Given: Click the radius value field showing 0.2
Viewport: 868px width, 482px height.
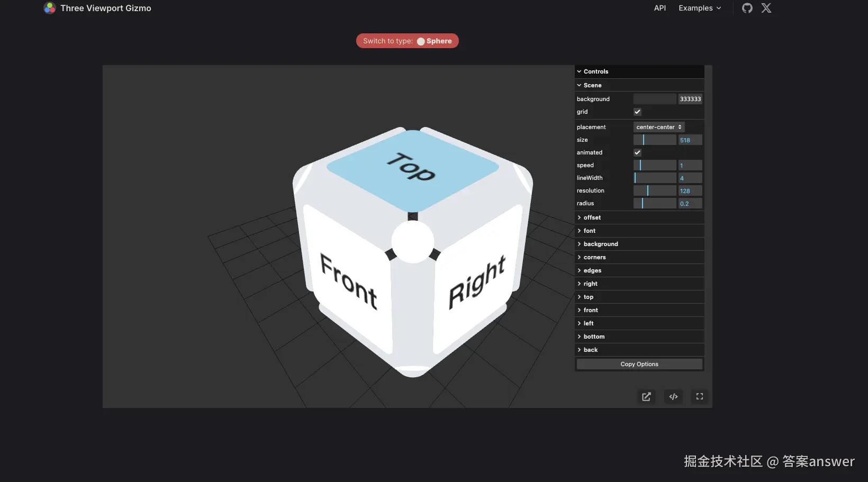Looking at the screenshot, I should (690, 203).
